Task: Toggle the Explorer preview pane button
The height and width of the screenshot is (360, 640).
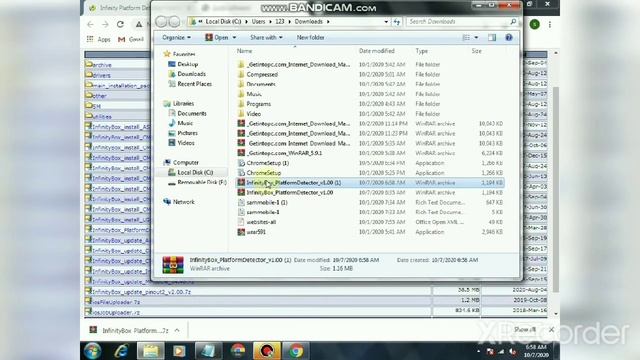Action: click(492, 38)
